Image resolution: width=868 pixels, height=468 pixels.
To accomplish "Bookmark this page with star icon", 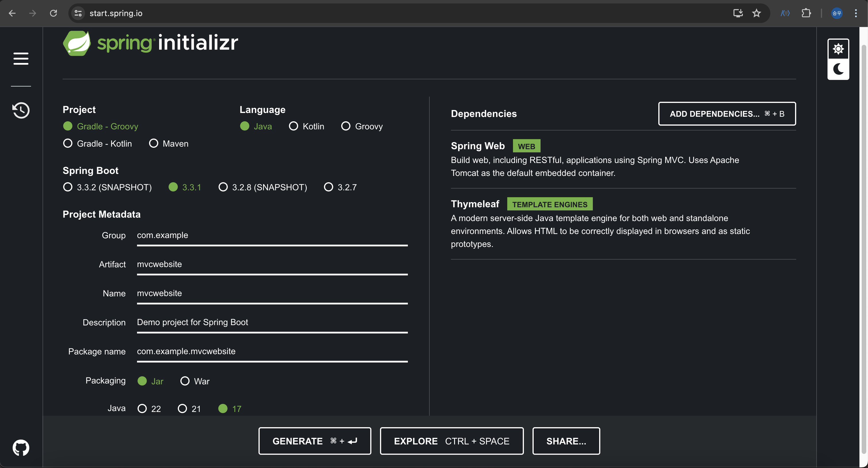I will pyautogui.click(x=757, y=13).
